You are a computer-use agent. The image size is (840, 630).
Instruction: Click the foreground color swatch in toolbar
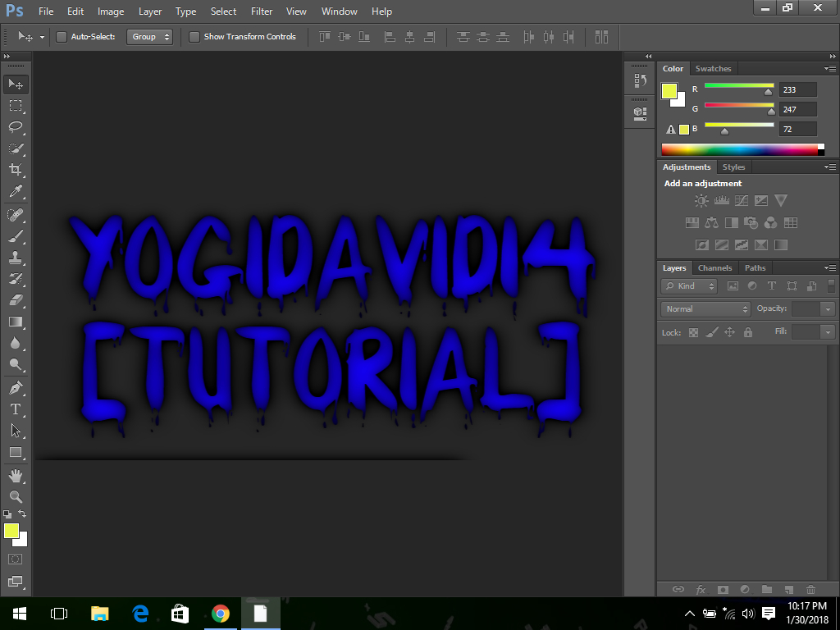[11, 531]
